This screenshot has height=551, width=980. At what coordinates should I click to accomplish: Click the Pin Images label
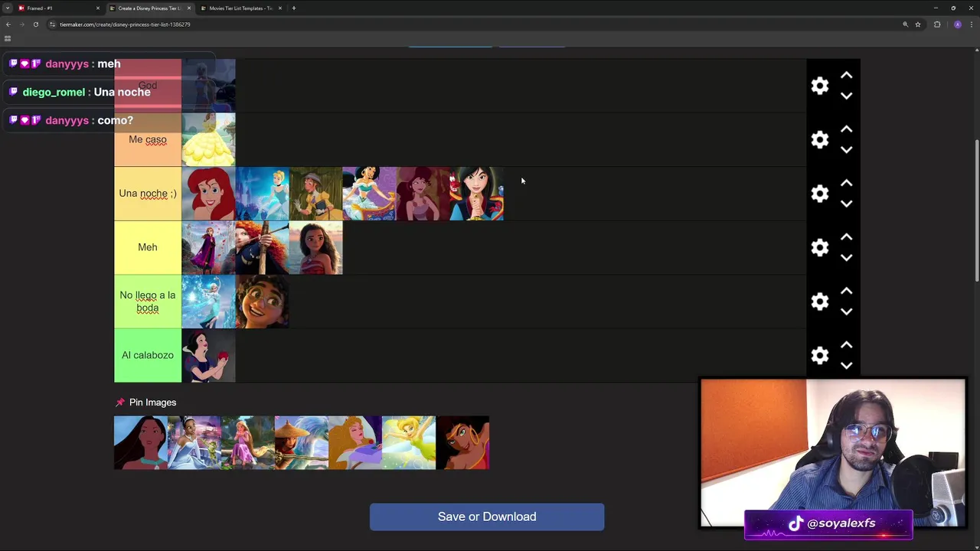(x=152, y=403)
